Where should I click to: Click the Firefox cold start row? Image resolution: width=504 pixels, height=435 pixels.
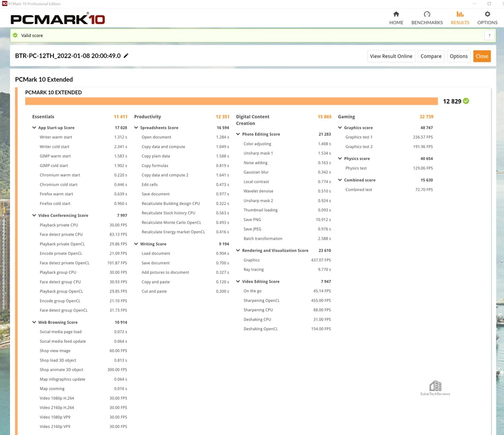[x=83, y=203]
